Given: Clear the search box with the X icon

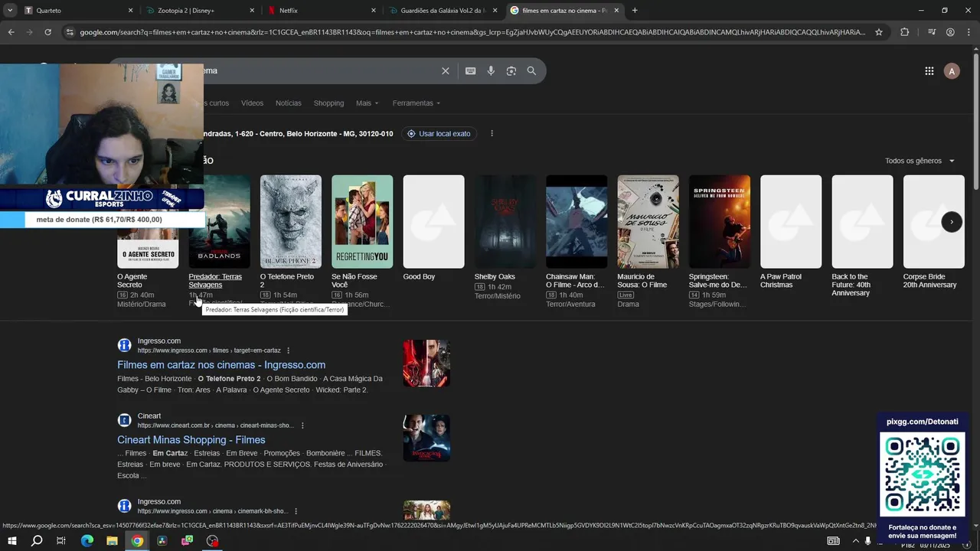Looking at the screenshot, I should pos(446,71).
